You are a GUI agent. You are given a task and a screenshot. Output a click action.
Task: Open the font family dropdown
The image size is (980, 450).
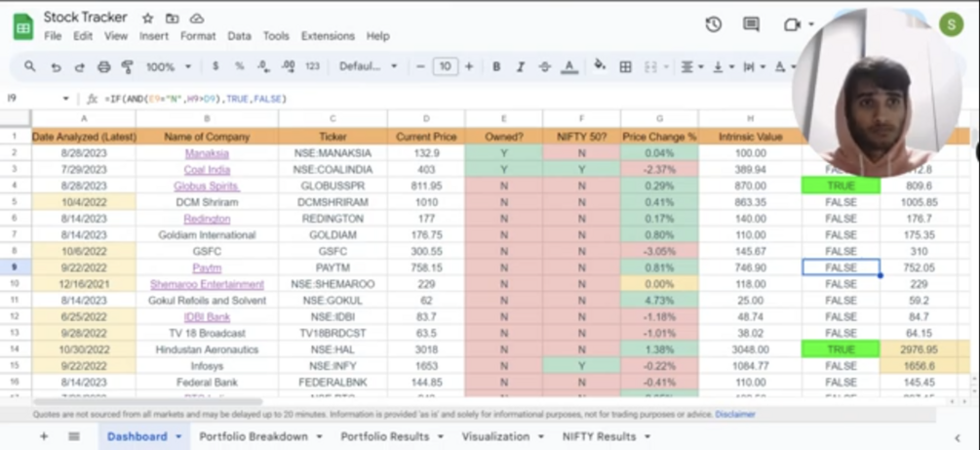[x=369, y=66]
